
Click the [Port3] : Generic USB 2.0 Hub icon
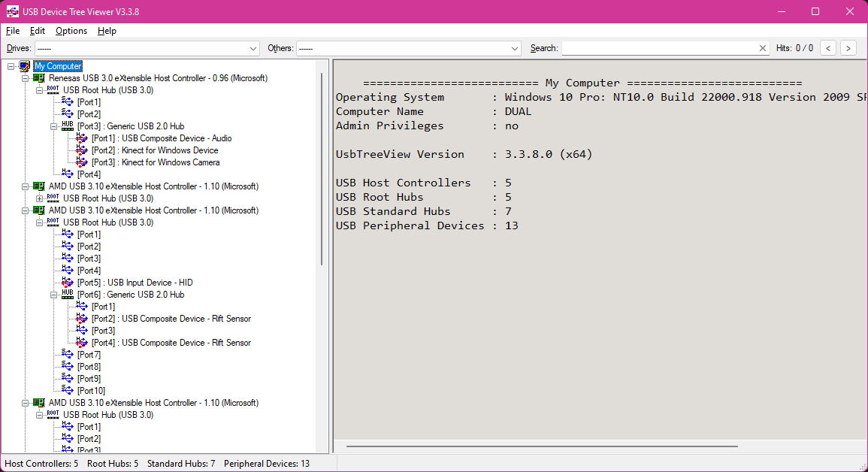[67, 126]
